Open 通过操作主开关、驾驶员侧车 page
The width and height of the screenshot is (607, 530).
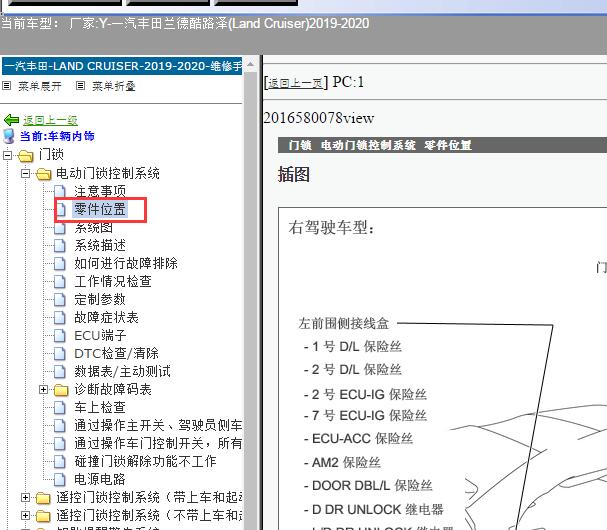(158, 425)
